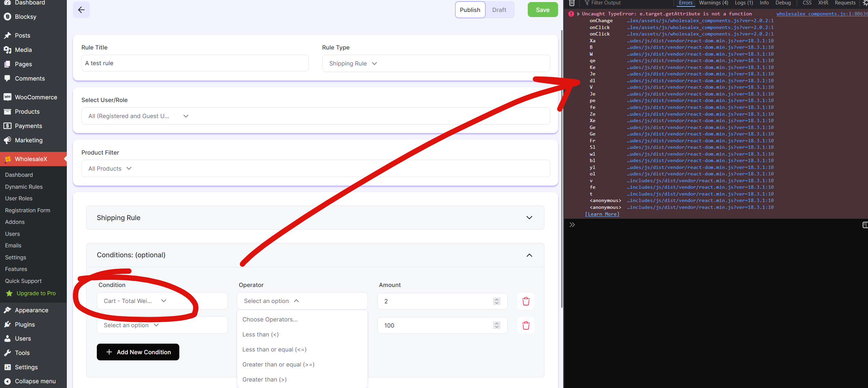The width and height of the screenshot is (868, 388).
Task: Open the Product Filter All Products dropdown
Action: 315,169
